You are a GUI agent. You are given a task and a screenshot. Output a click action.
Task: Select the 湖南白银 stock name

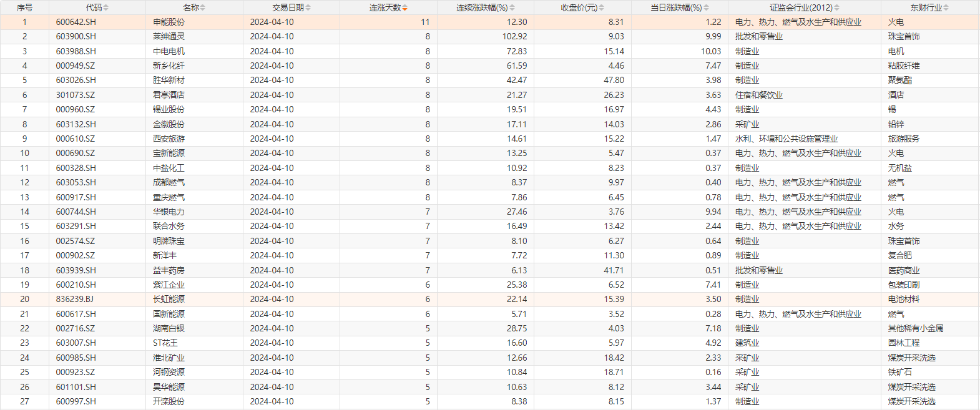[169, 328]
